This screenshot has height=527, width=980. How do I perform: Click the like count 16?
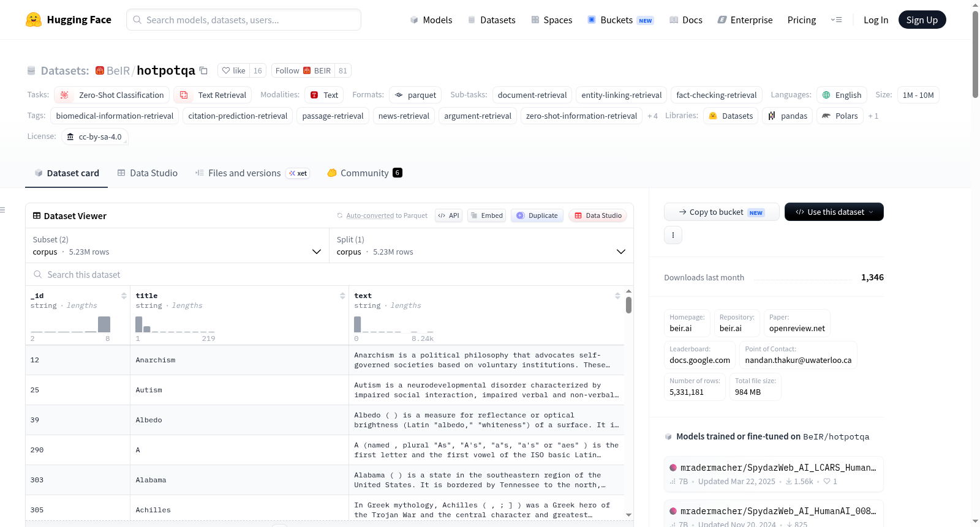(258, 70)
